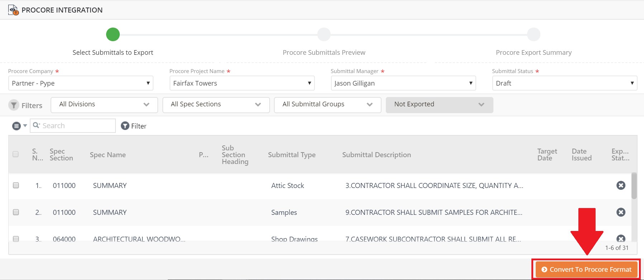The image size is (644, 280).
Task: Open the Procore Company dropdown
Action: [x=81, y=83]
